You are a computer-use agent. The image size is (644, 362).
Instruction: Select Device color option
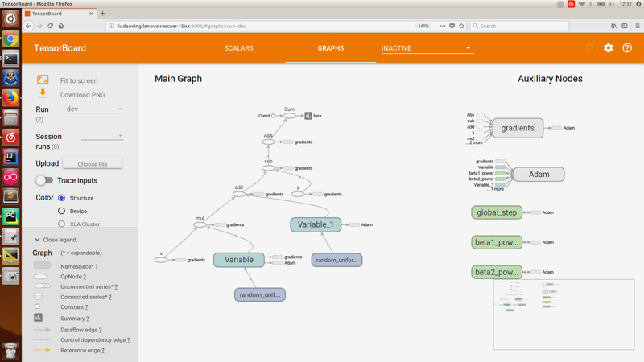pyautogui.click(x=62, y=211)
